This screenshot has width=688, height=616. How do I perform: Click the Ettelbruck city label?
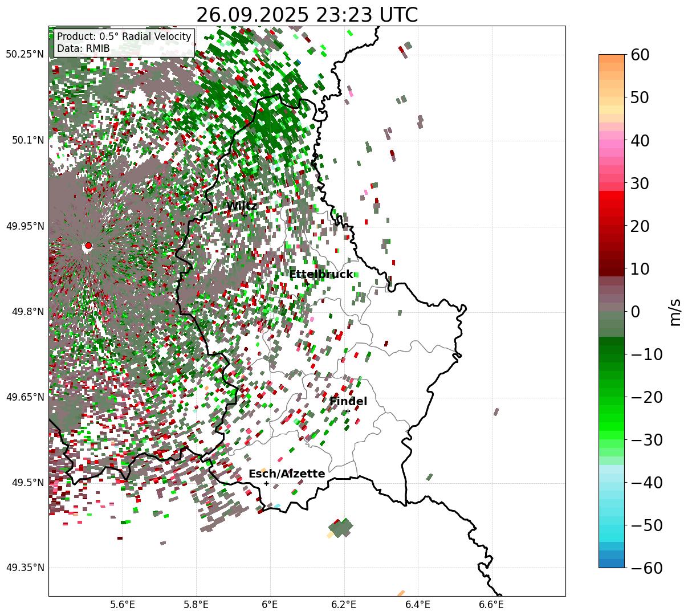[x=321, y=274]
